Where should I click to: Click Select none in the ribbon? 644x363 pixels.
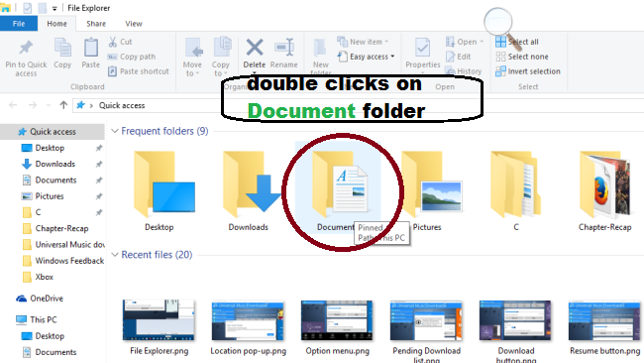click(522, 57)
